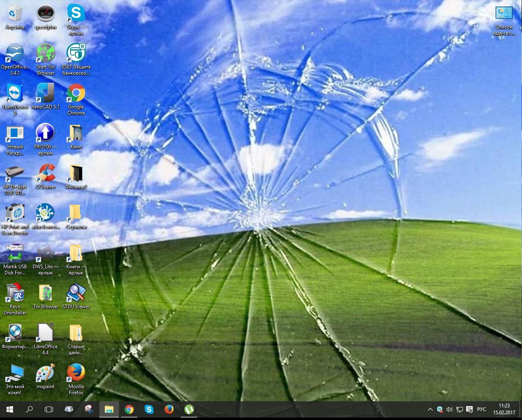Viewport: 522px width, 420px height.
Task: Select the OpenOffice 3.4.1 desktop shortcut
Action: coord(15,60)
